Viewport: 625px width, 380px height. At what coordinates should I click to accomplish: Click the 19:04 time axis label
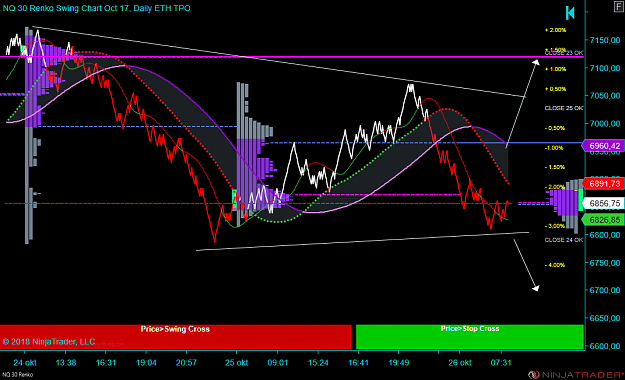[146, 363]
